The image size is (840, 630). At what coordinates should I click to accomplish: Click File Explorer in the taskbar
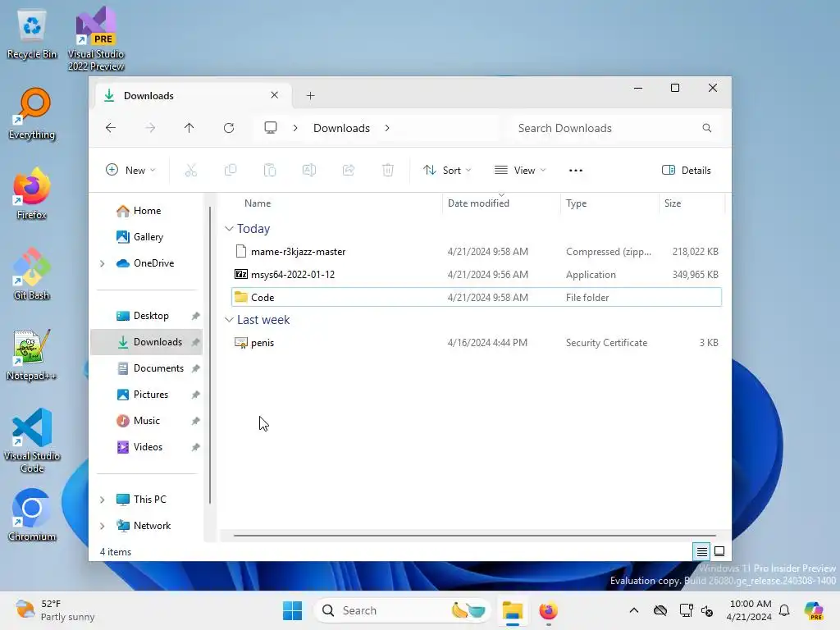[512, 610]
